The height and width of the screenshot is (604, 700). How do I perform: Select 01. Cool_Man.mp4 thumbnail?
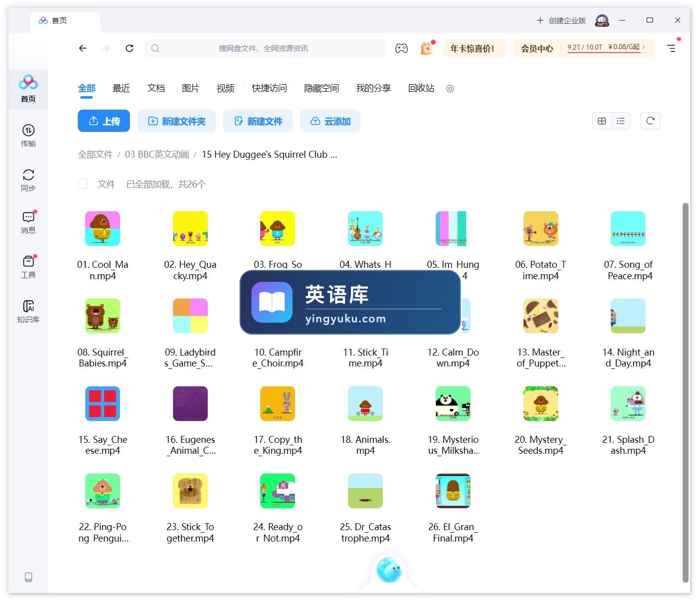[x=103, y=229]
